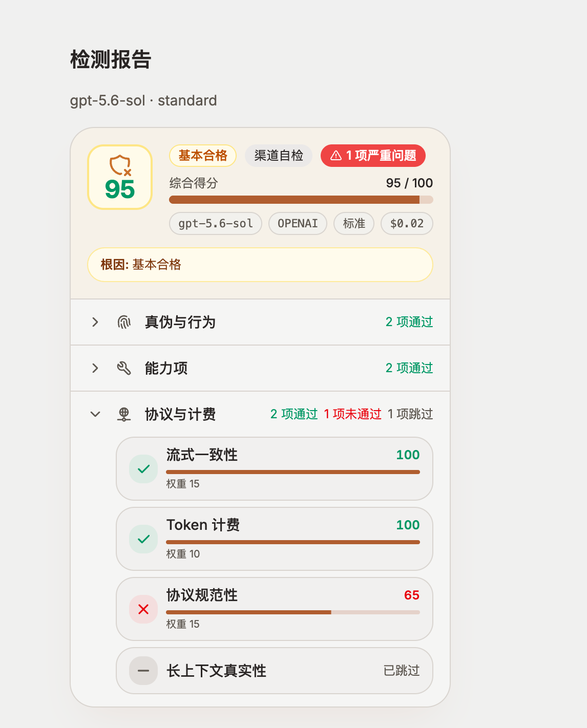Expand the 能力项 section chevron
Viewport: 587px width, 728px height.
pos(95,368)
